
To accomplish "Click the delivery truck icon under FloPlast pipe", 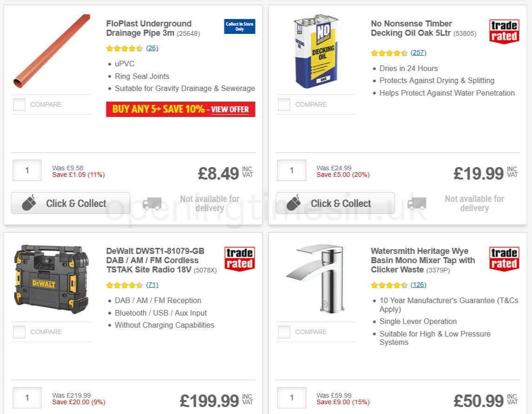I will (152, 203).
